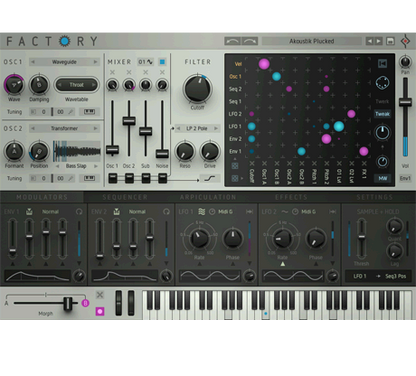416x376 pixels.
Task: Click the redo curved-arrow button
Action: coord(250,41)
